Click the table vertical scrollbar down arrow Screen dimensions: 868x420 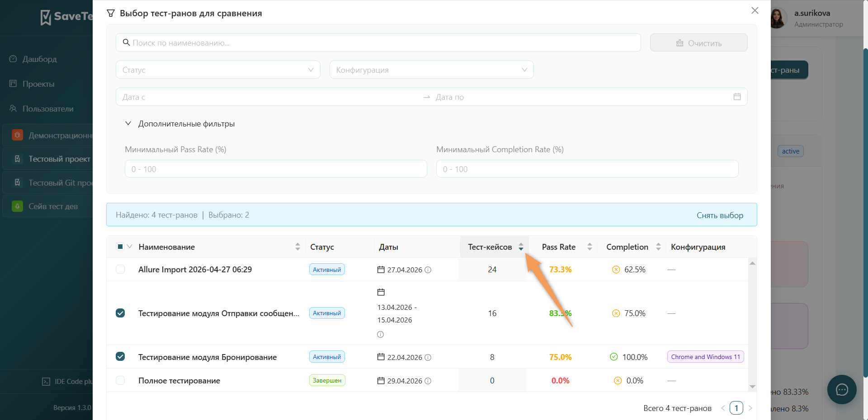[x=752, y=387]
